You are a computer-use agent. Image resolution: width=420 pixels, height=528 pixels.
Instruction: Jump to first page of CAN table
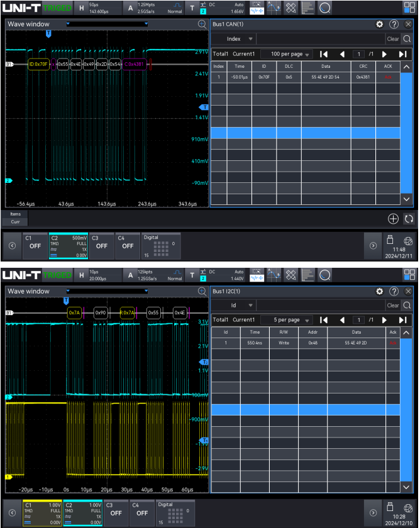point(324,55)
